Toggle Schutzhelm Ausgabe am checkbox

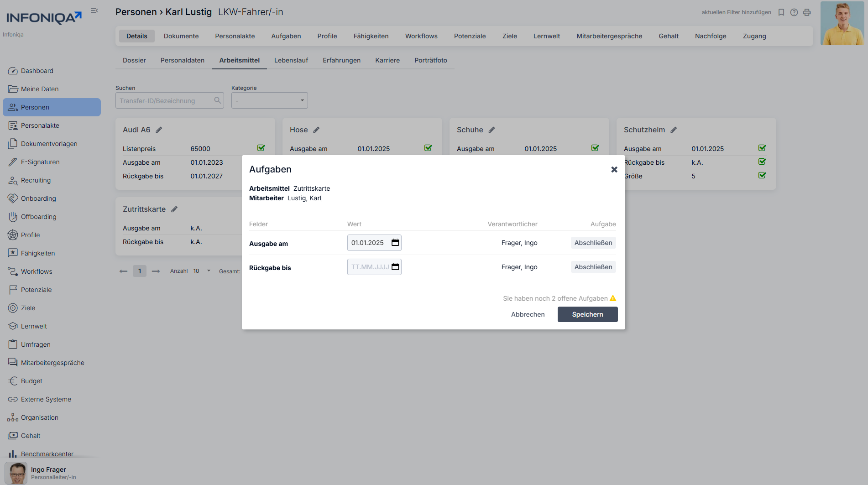point(762,148)
